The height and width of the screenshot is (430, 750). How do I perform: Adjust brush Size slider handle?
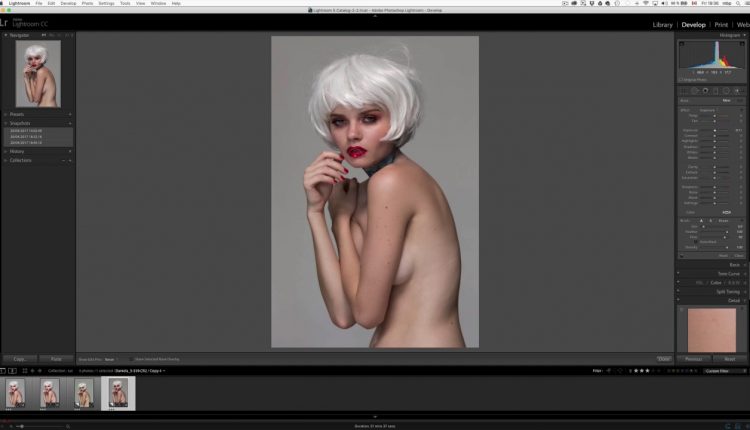click(703, 227)
